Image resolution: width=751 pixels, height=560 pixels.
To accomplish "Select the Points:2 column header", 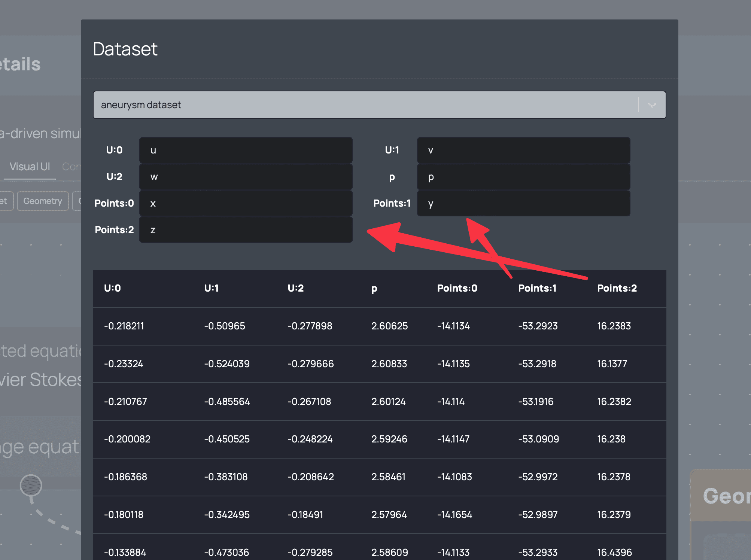I will click(x=617, y=287).
